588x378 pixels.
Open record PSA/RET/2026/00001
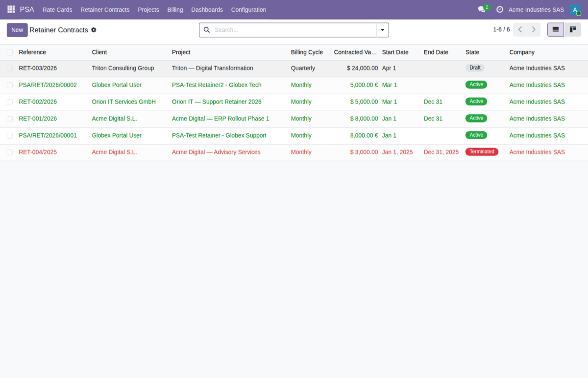tap(48, 135)
